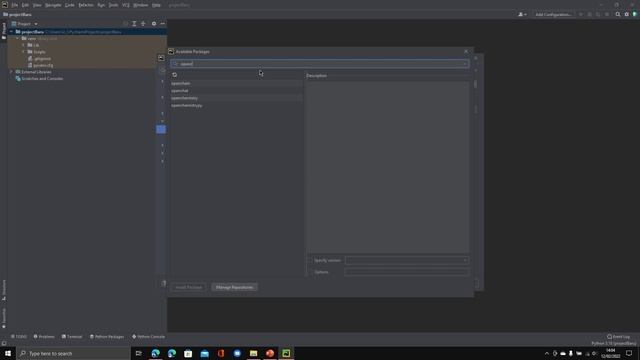Open the Python Packages tab

tap(107, 337)
